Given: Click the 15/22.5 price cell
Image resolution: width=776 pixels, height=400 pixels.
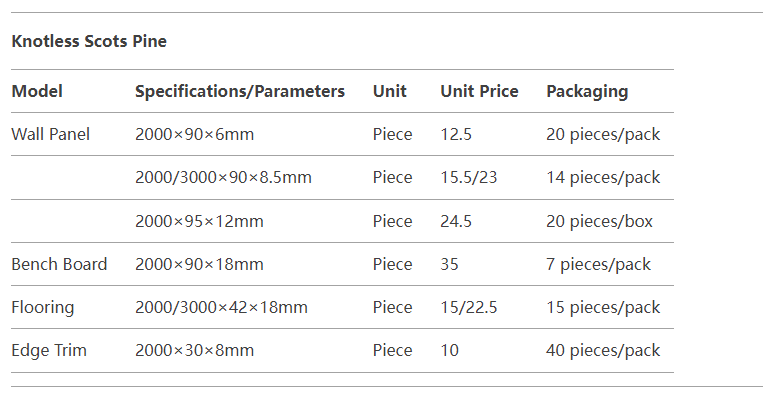Looking at the screenshot, I should tap(469, 307).
